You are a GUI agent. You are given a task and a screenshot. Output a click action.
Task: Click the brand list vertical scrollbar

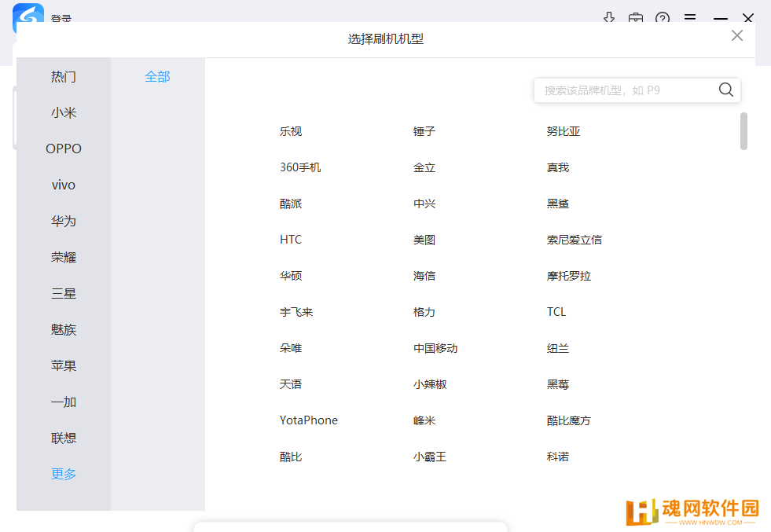click(x=743, y=130)
